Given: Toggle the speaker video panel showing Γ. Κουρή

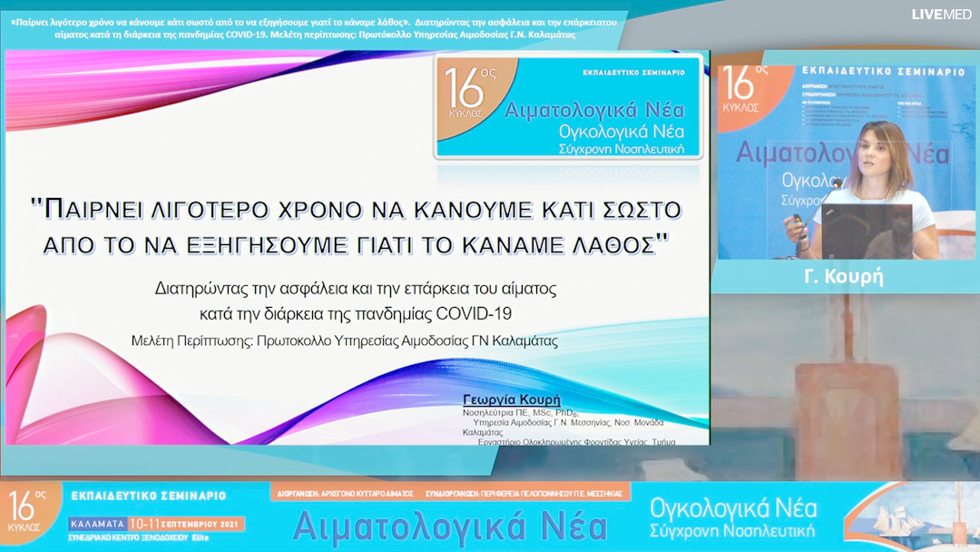Looking at the screenshot, I should (x=848, y=168).
